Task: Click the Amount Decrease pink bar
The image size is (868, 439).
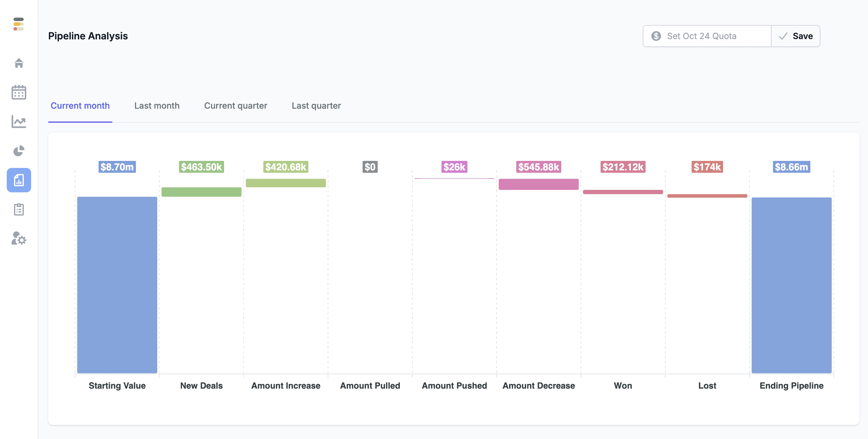Action: (x=538, y=184)
